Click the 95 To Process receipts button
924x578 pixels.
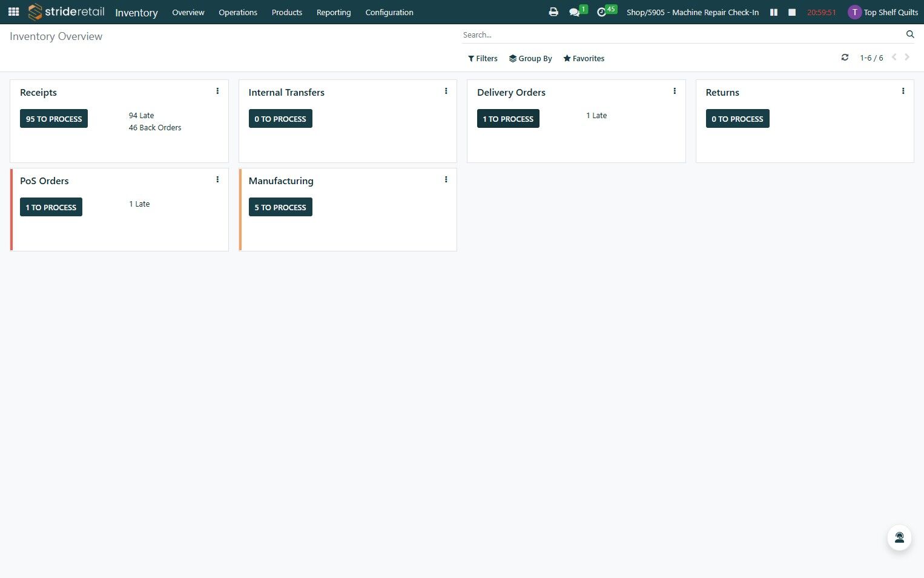(54, 119)
